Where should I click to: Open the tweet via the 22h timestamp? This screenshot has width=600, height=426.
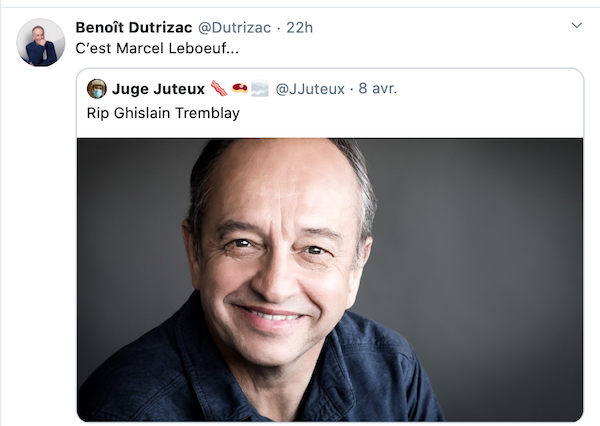pos(300,28)
